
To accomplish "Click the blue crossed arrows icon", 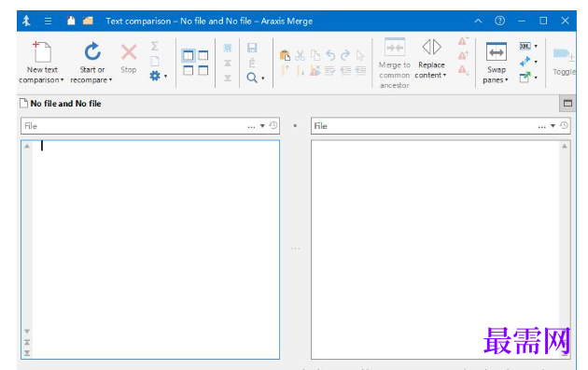I will [525, 61].
